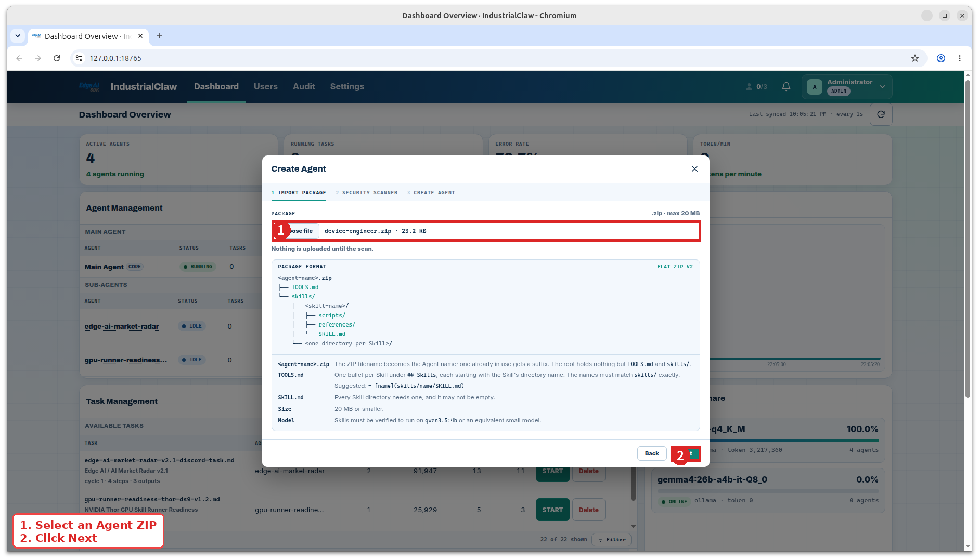Start the gpu-runner-readiness-thor task

552,510
